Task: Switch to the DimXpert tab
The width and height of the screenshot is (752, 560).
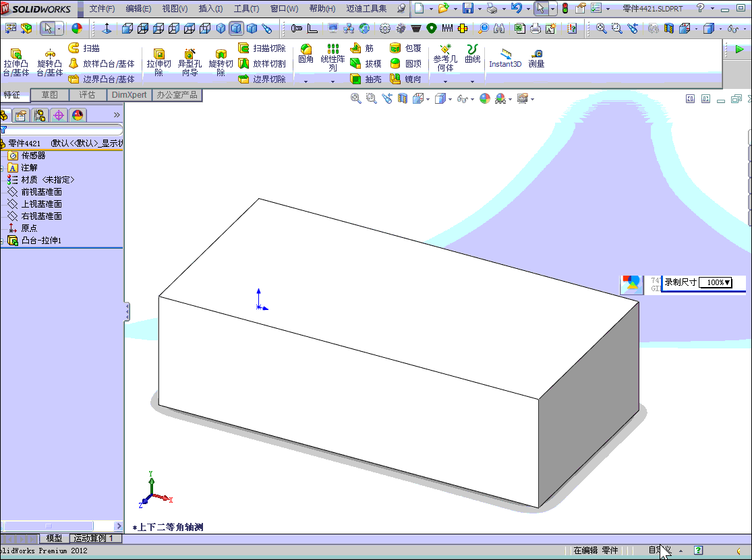Action: click(129, 95)
